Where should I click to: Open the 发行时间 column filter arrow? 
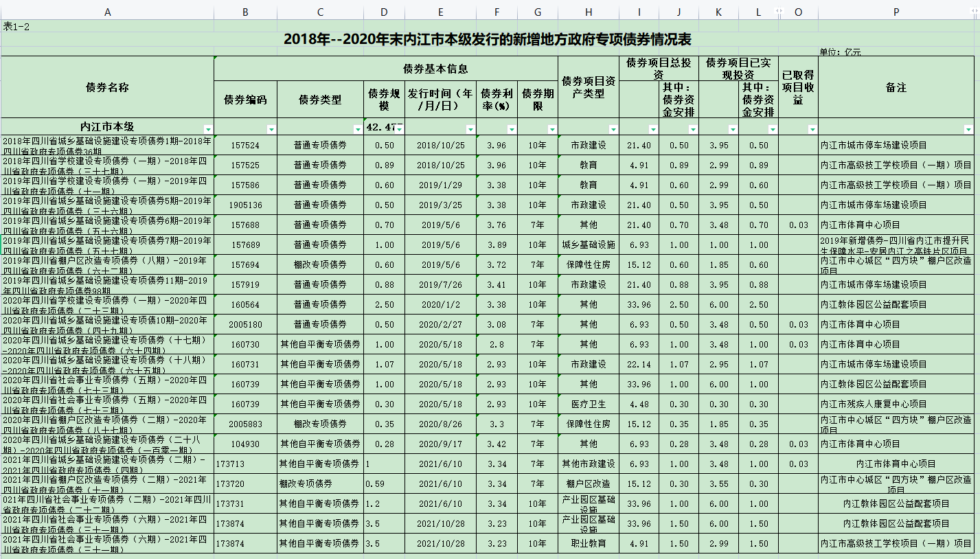(x=470, y=130)
